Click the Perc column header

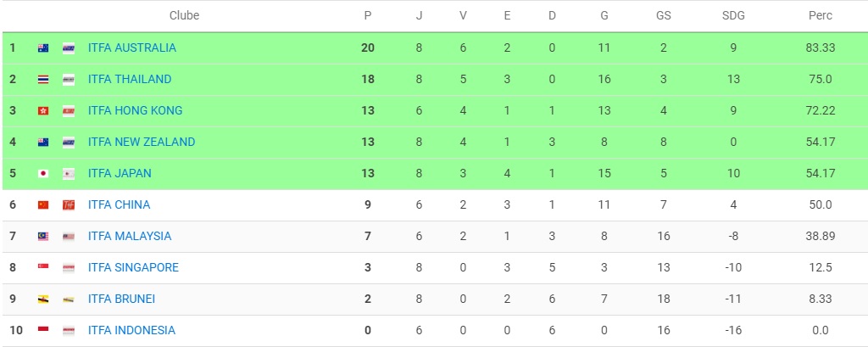(x=820, y=16)
